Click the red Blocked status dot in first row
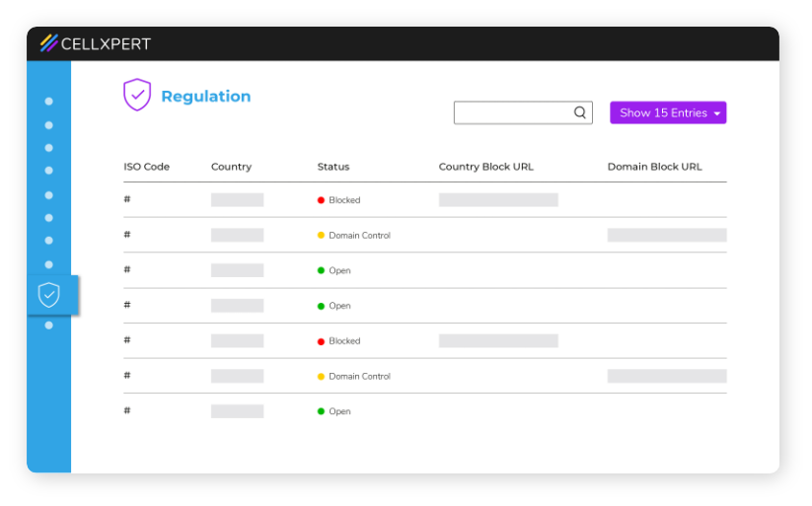The image size is (812, 506). [321, 200]
